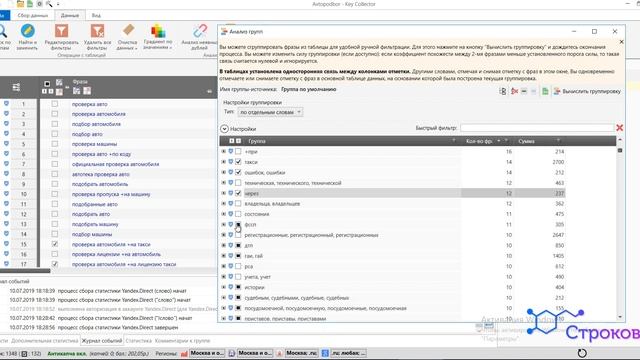Click the green export icon in group toolbar

545,91
